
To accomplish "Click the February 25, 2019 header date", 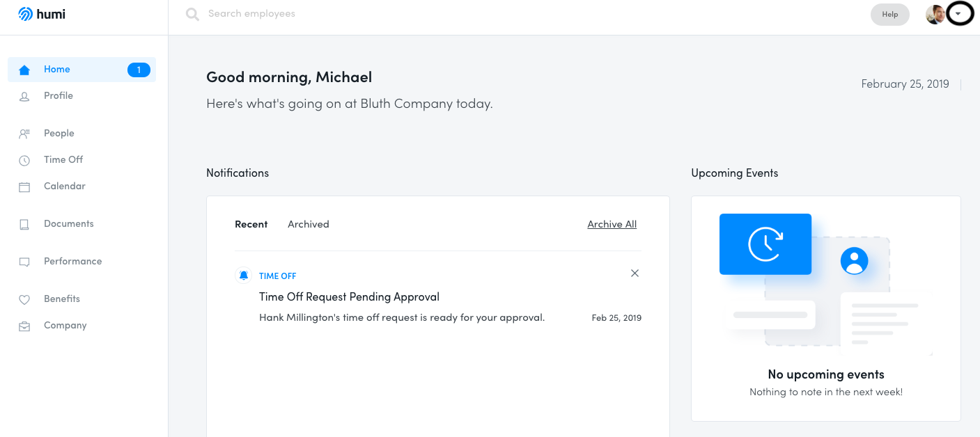I will [x=905, y=84].
